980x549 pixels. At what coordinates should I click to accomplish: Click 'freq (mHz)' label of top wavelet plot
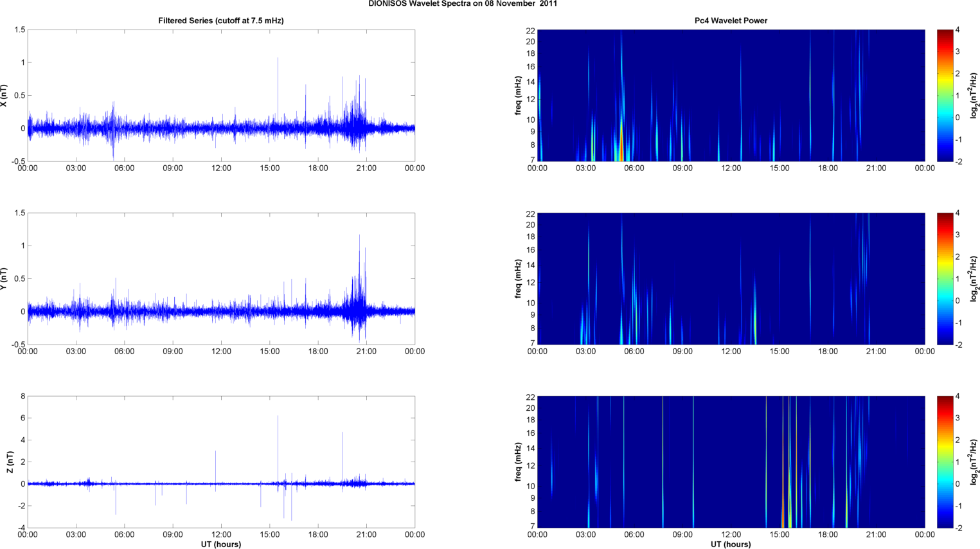[518, 95]
